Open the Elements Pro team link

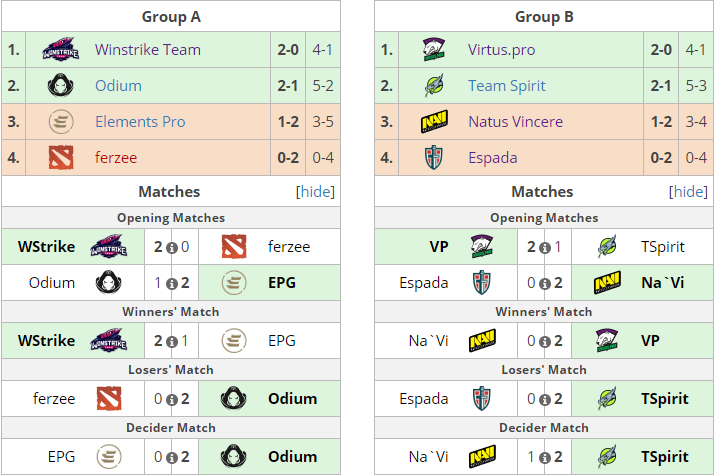coord(140,122)
